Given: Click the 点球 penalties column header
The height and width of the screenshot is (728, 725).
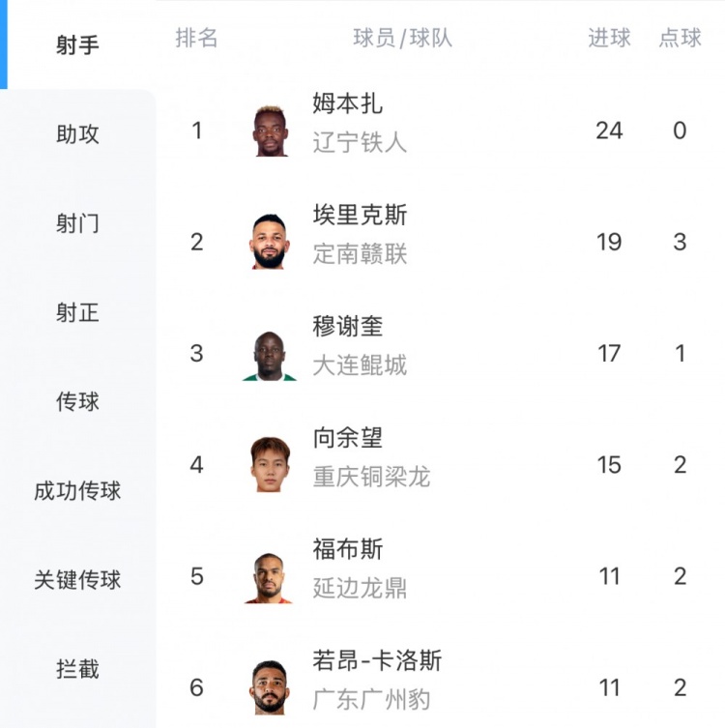Looking at the screenshot, I should pyautogui.click(x=680, y=38).
